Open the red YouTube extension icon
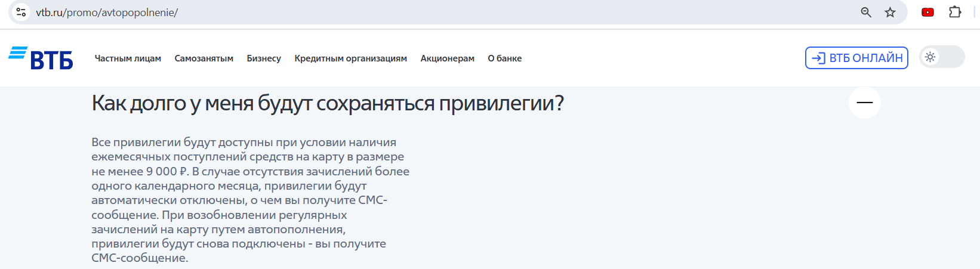The width and height of the screenshot is (980, 269). click(927, 12)
